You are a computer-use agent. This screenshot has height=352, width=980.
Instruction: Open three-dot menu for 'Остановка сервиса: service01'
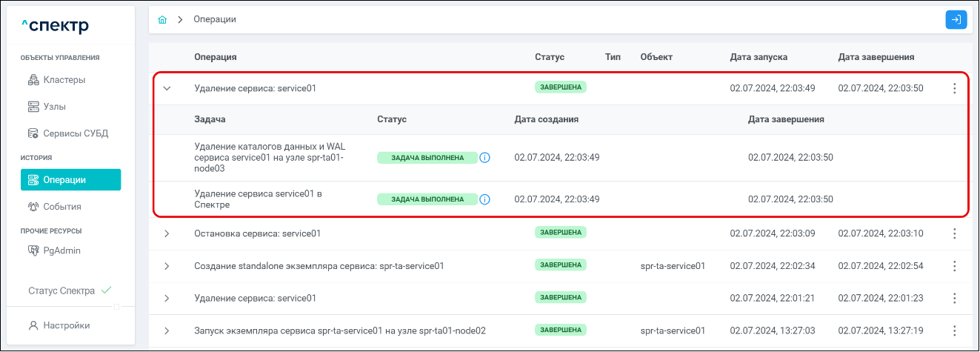(954, 233)
